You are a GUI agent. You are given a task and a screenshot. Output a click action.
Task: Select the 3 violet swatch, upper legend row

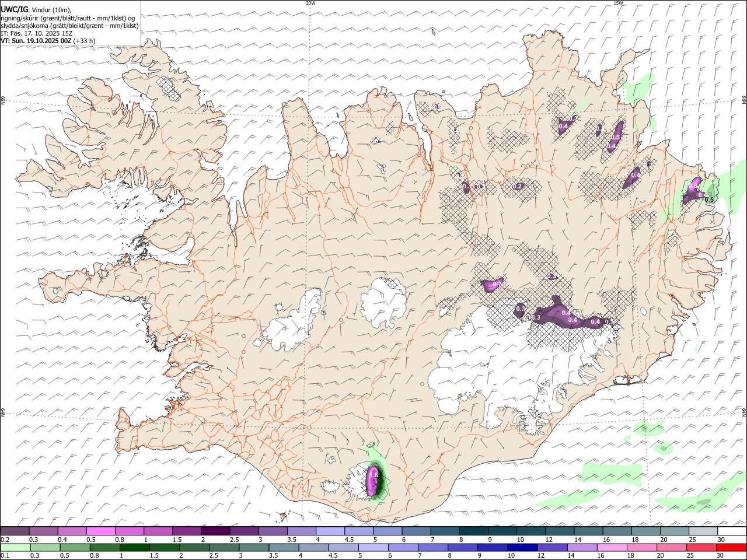tap(273, 531)
